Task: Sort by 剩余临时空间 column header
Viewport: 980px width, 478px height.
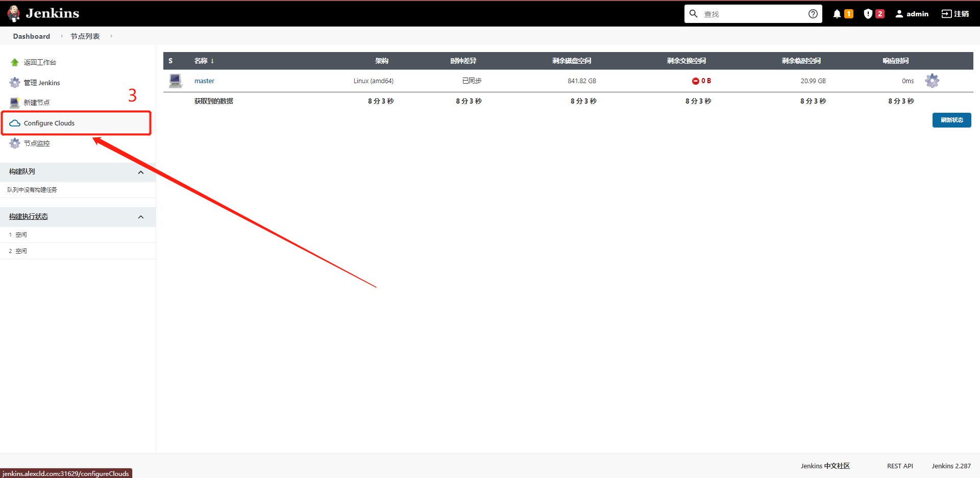Action: coord(801,61)
